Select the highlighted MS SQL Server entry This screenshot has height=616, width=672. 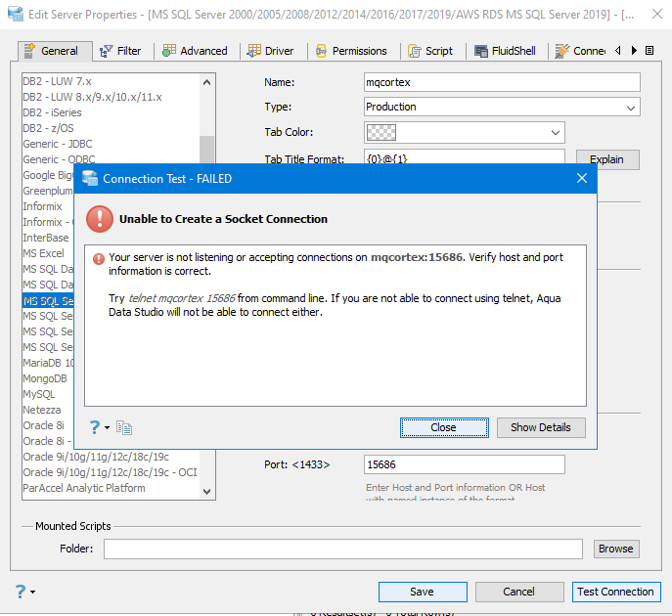click(x=48, y=301)
